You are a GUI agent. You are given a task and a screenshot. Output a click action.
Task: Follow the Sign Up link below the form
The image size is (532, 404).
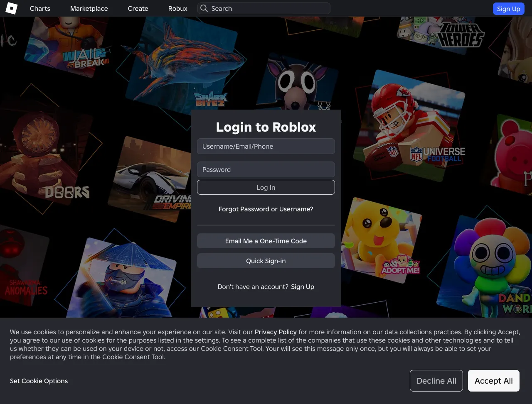pyautogui.click(x=303, y=286)
